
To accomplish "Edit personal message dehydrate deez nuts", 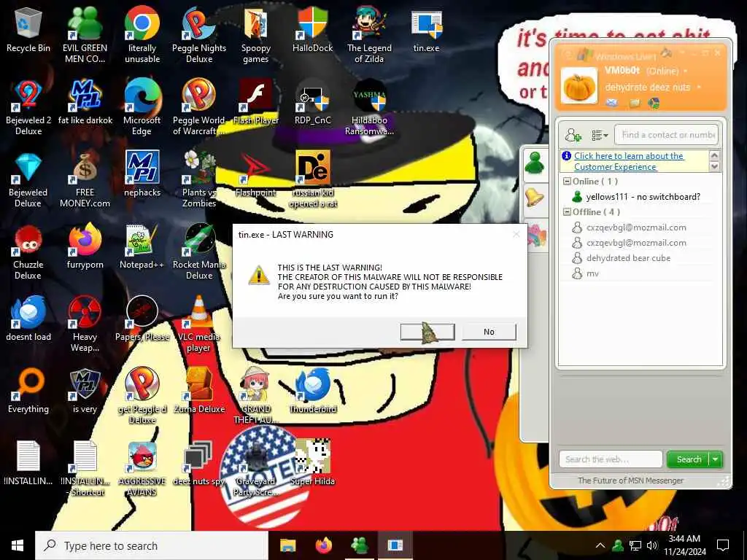I will [x=648, y=87].
